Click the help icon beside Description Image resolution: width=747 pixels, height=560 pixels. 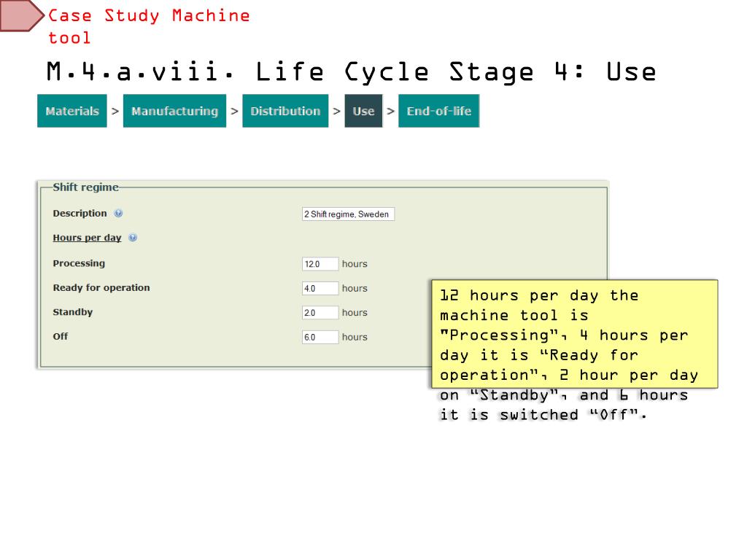pyautogui.click(x=118, y=214)
